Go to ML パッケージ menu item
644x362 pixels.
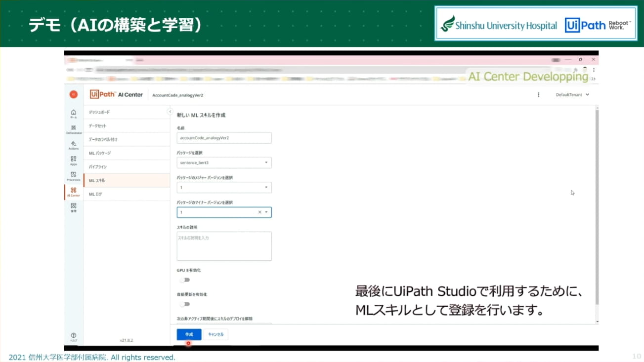127,153
